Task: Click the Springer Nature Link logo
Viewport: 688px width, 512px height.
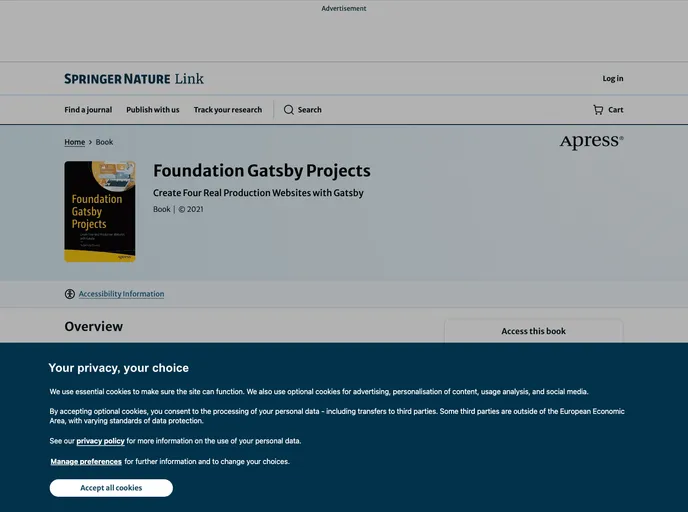Action: pos(134,79)
